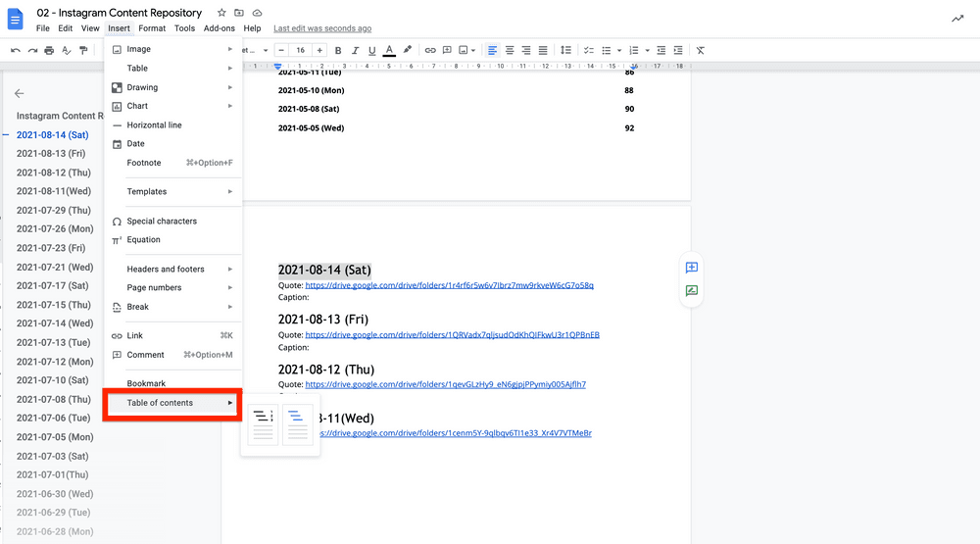Click the suggest edits icon on page margin
The image size is (980, 544).
click(691, 290)
